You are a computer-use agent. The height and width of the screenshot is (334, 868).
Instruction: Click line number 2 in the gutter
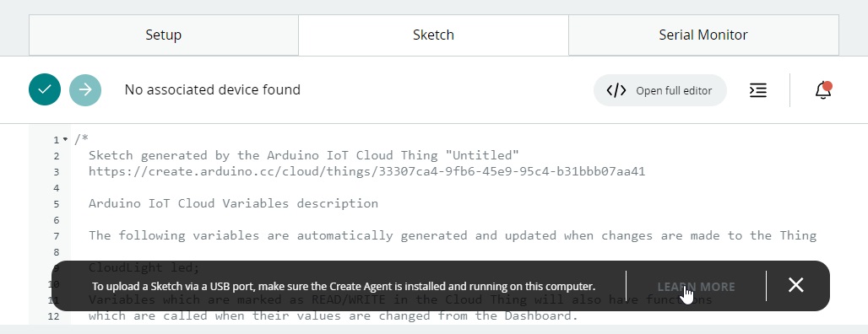pyautogui.click(x=57, y=156)
